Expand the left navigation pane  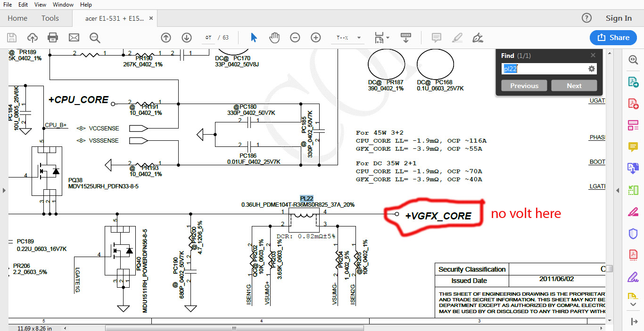4,190
